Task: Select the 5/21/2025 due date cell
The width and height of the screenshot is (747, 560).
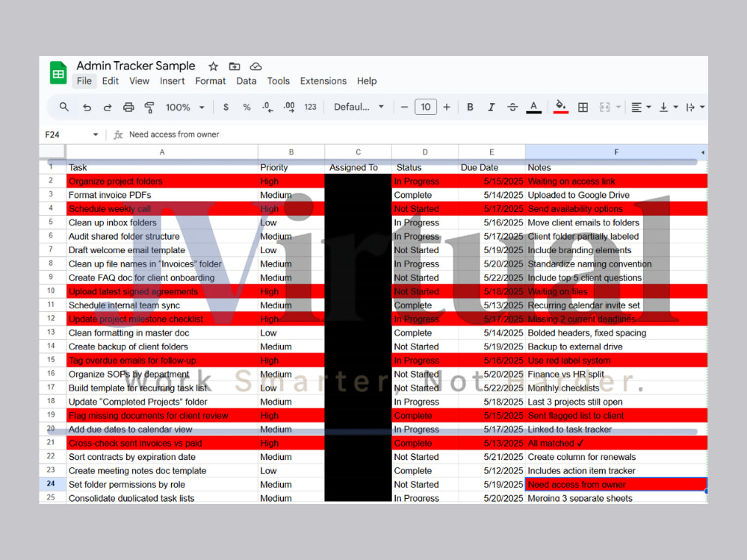Action: tap(492, 457)
